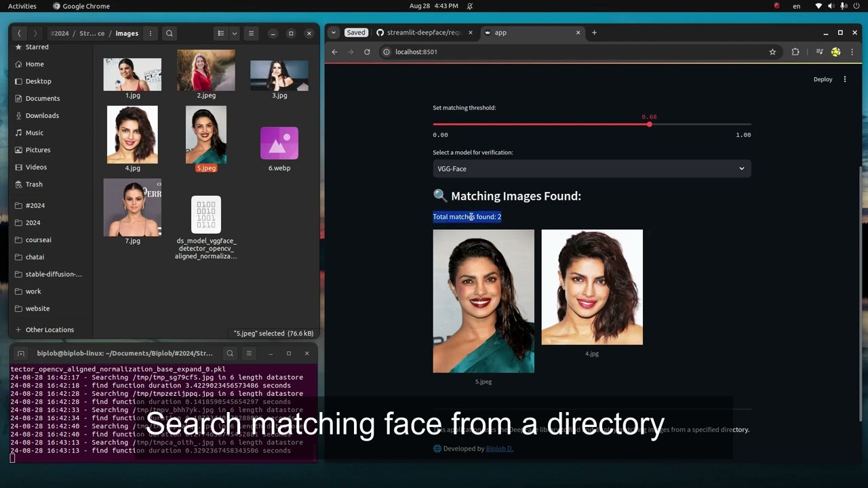This screenshot has width=868, height=488.
Task: Click the file manager list view sorting icon
Action: click(x=220, y=33)
